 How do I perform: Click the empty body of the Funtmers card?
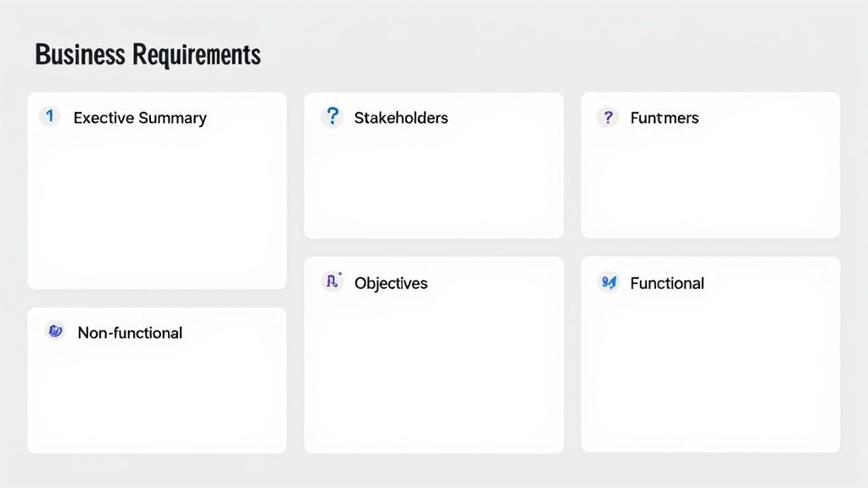click(x=710, y=182)
